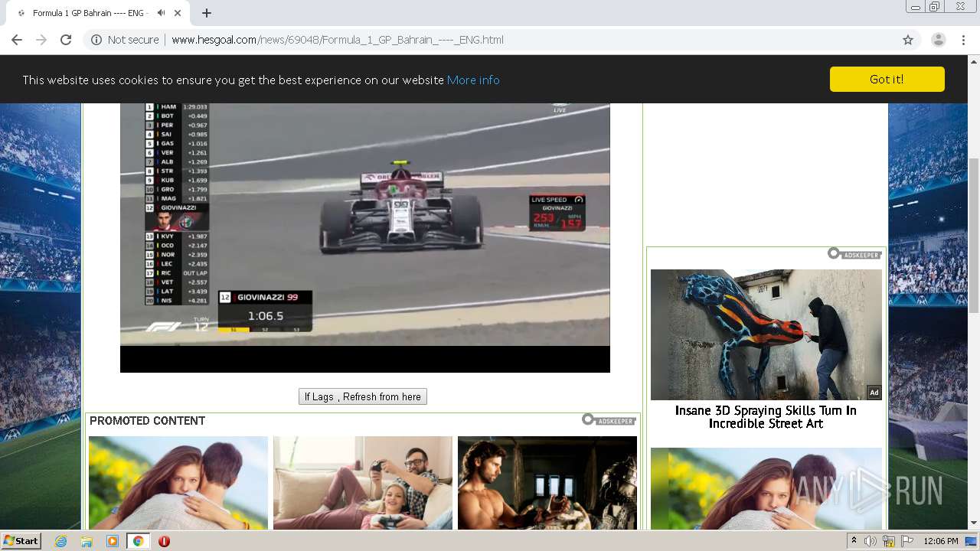The width and height of the screenshot is (980, 551).
Task: Show hidden tray icons arrow
Action: click(x=854, y=541)
